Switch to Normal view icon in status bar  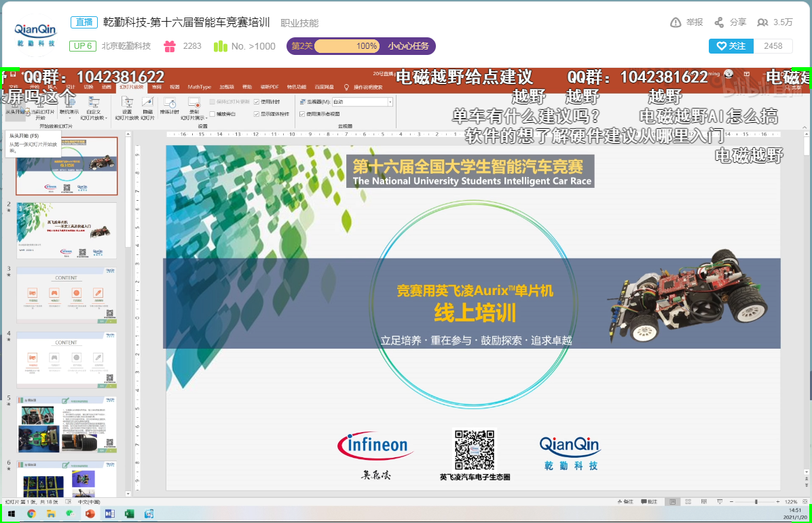tap(672, 502)
